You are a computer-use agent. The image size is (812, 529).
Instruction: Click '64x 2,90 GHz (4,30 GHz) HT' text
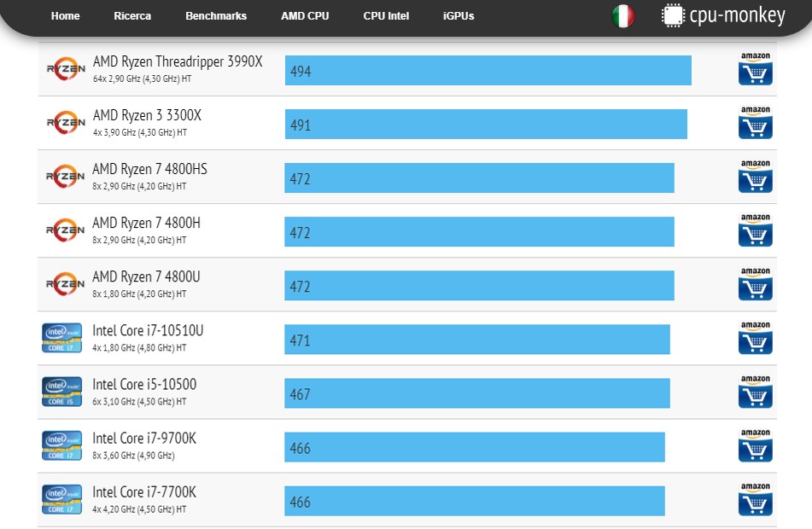143,78
